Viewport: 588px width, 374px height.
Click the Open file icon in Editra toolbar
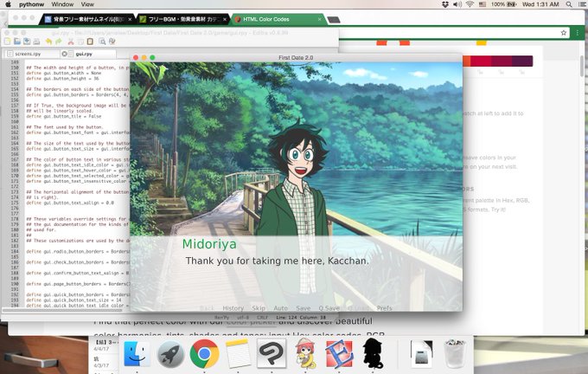pos(17,42)
